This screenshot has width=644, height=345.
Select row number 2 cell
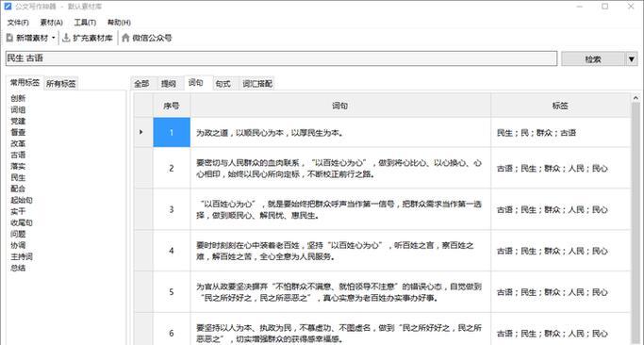172,168
